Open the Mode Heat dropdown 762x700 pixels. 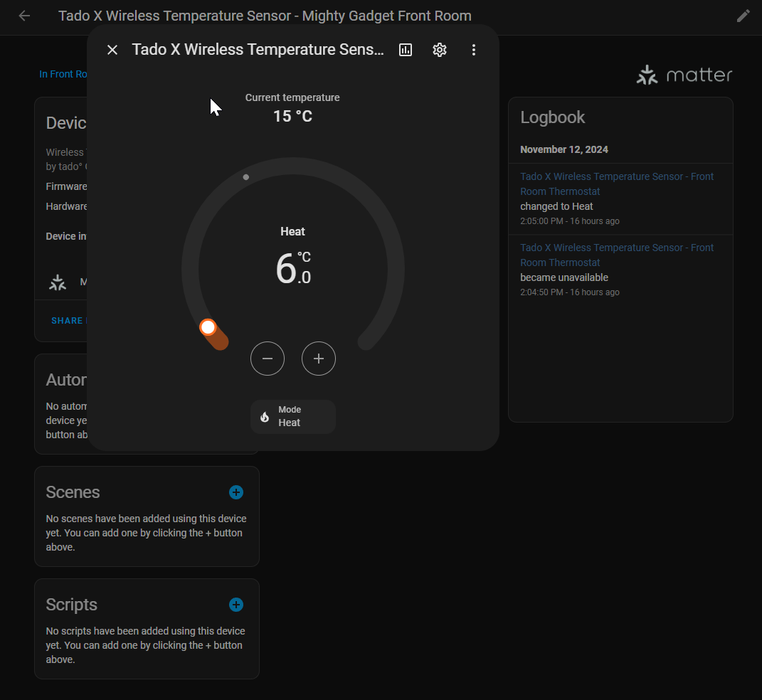click(x=293, y=416)
